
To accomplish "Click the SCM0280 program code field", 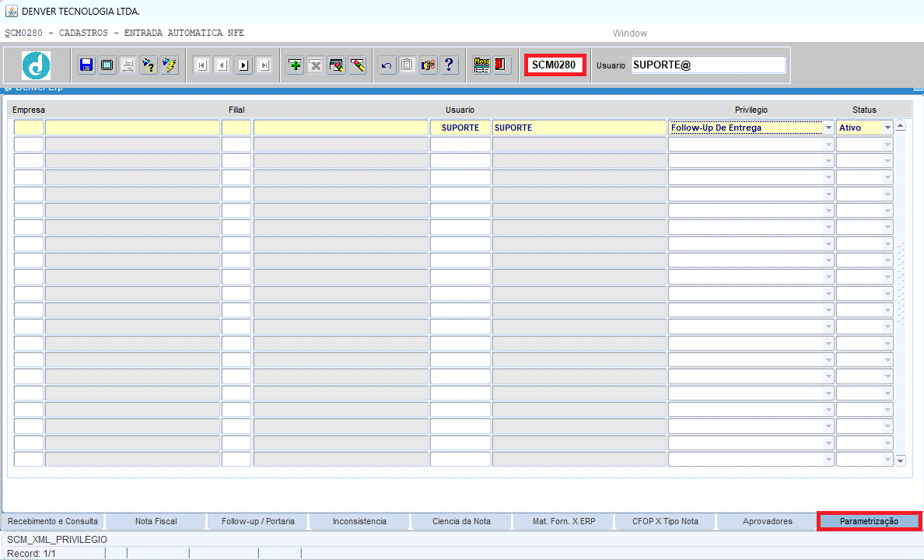I will (x=555, y=65).
